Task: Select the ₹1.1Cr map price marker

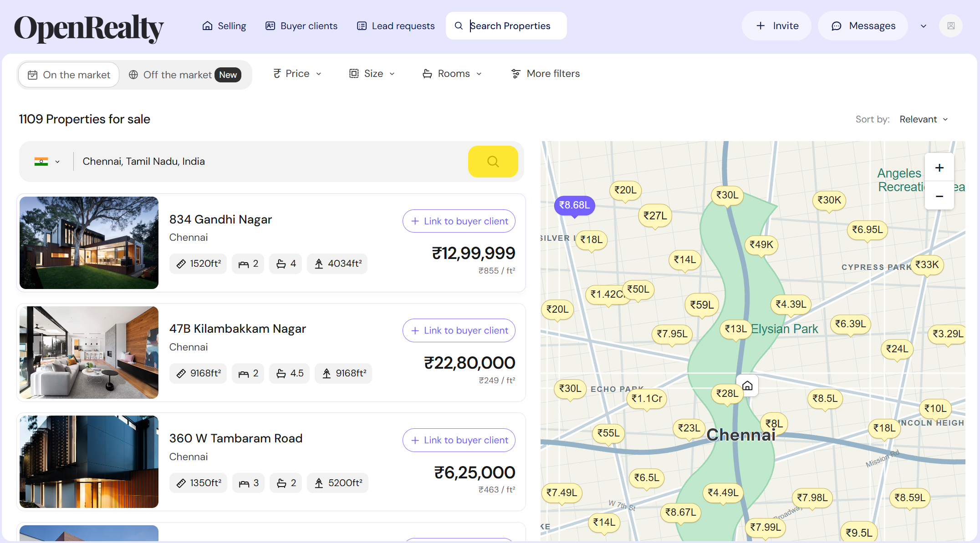Action: [x=647, y=399]
